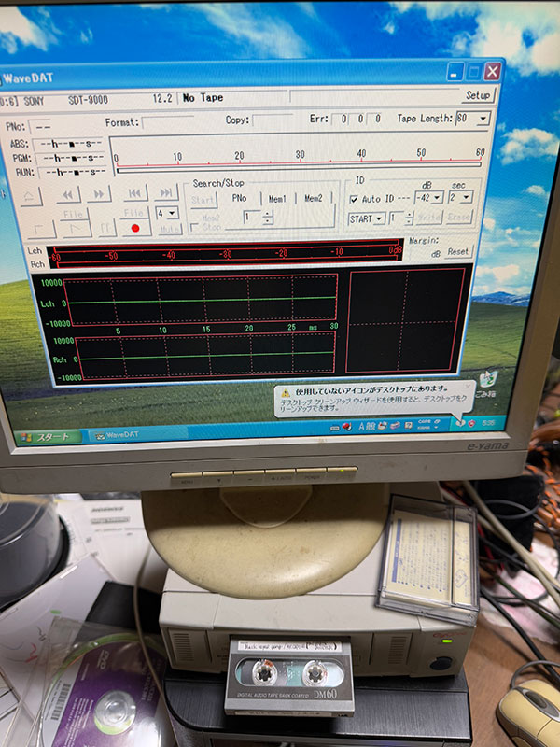Click the Rewind transport button
560x747 pixels.
coord(68,195)
